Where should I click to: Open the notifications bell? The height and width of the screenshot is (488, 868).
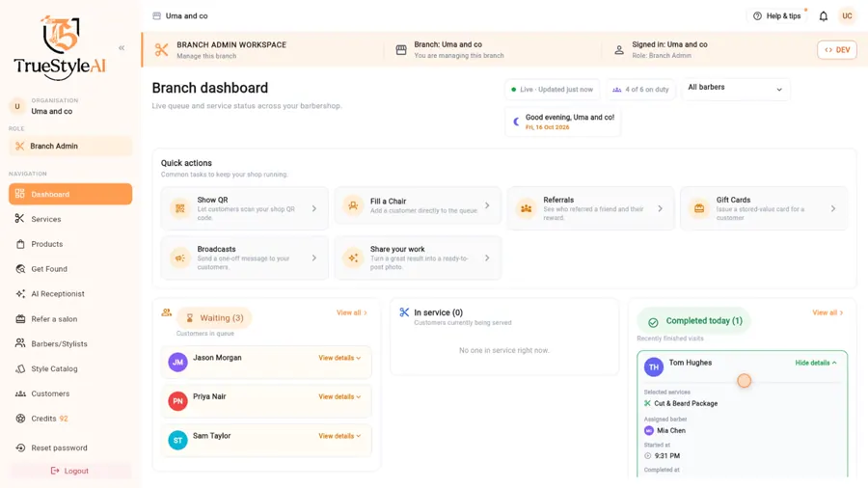tap(824, 16)
